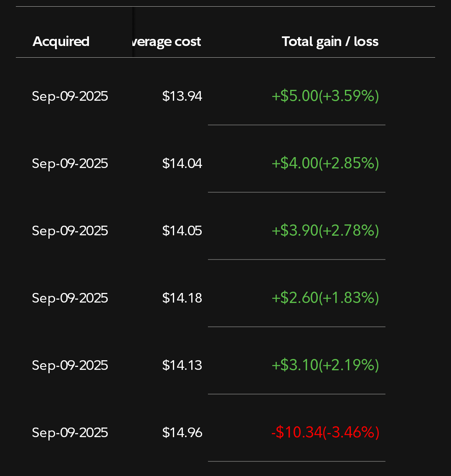Screen dimensions: 451x476
Task: Click the +$5.00(+3.59%) gain value
Action: (325, 96)
